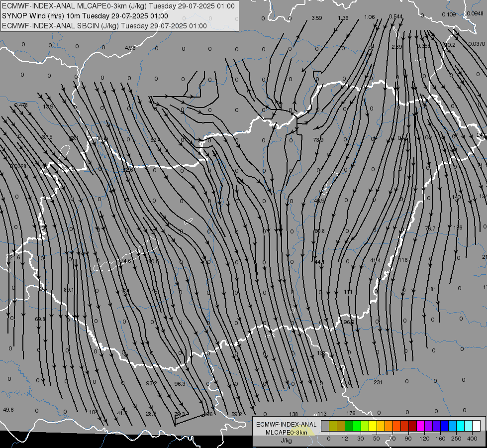The image size is (487, 448).
Task: Click the legend label 30
Action: [360, 439]
